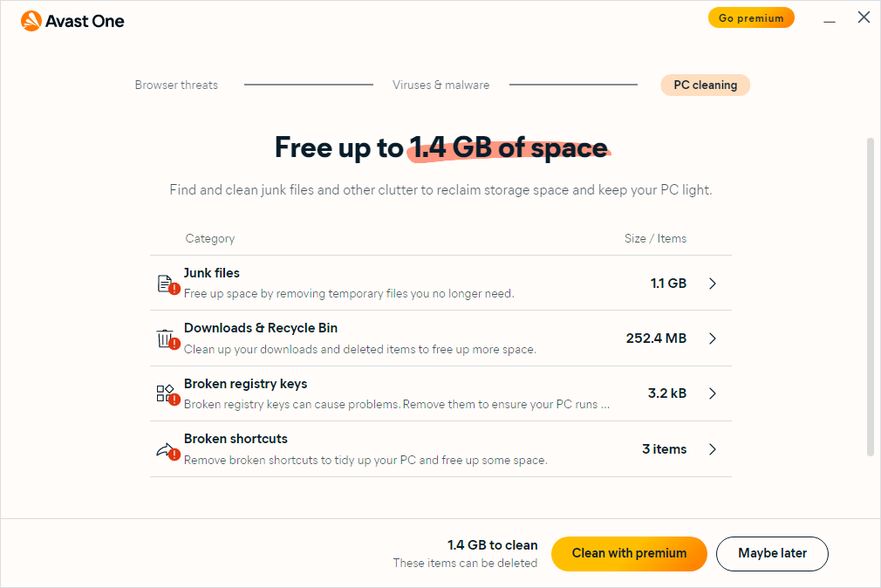
Task: Select the PC cleaning step
Action: [x=705, y=85]
